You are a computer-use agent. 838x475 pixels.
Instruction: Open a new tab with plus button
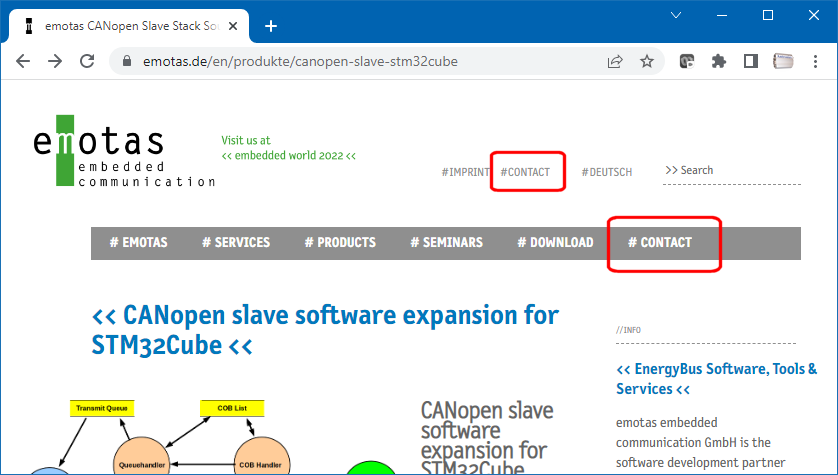(271, 26)
